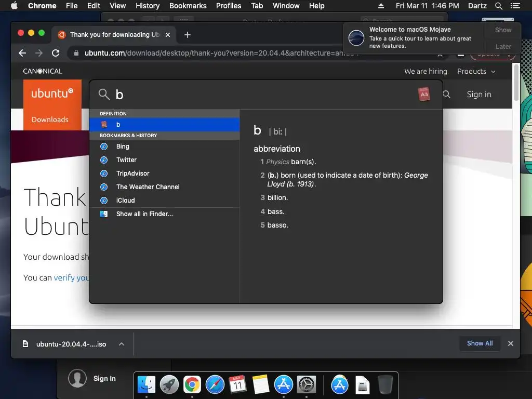Reload the current page
This screenshot has height=399, width=532.
click(x=56, y=53)
